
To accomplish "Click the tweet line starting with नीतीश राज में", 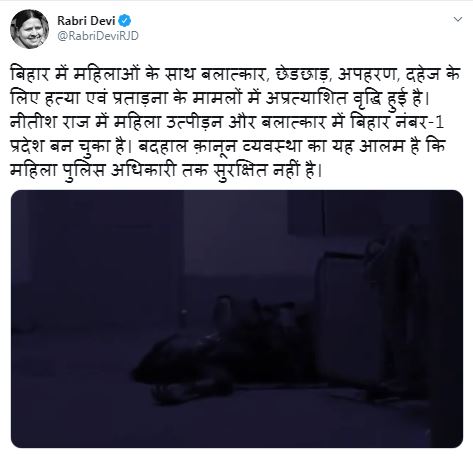I will click(x=227, y=122).
